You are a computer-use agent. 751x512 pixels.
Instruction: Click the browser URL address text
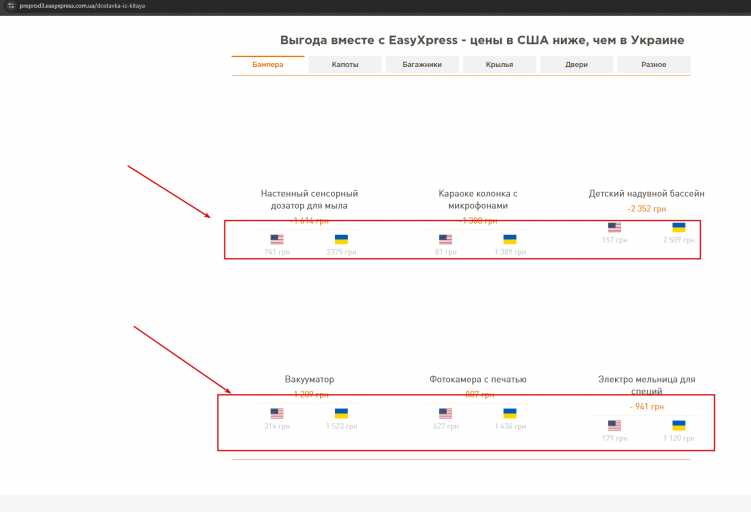[82, 6]
